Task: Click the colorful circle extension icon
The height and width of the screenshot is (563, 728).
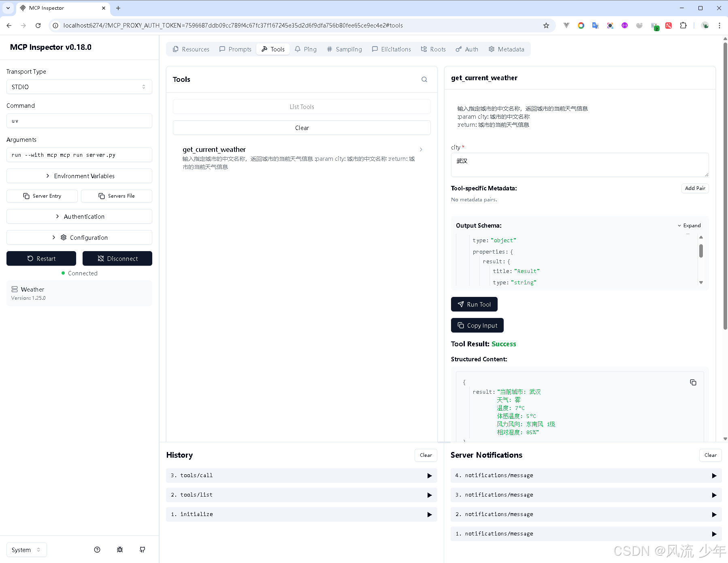Action: tap(581, 26)
